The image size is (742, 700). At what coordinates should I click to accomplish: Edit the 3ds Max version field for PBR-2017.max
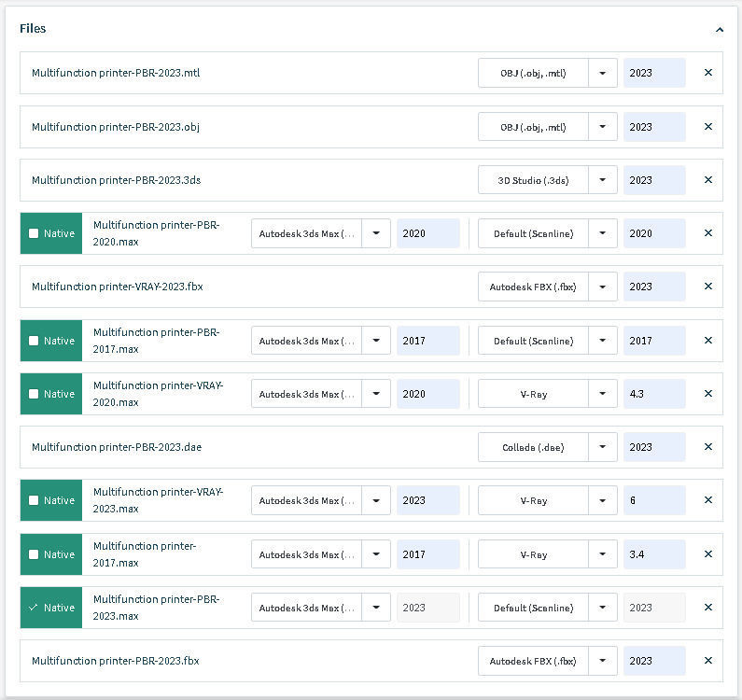point(427,341)
